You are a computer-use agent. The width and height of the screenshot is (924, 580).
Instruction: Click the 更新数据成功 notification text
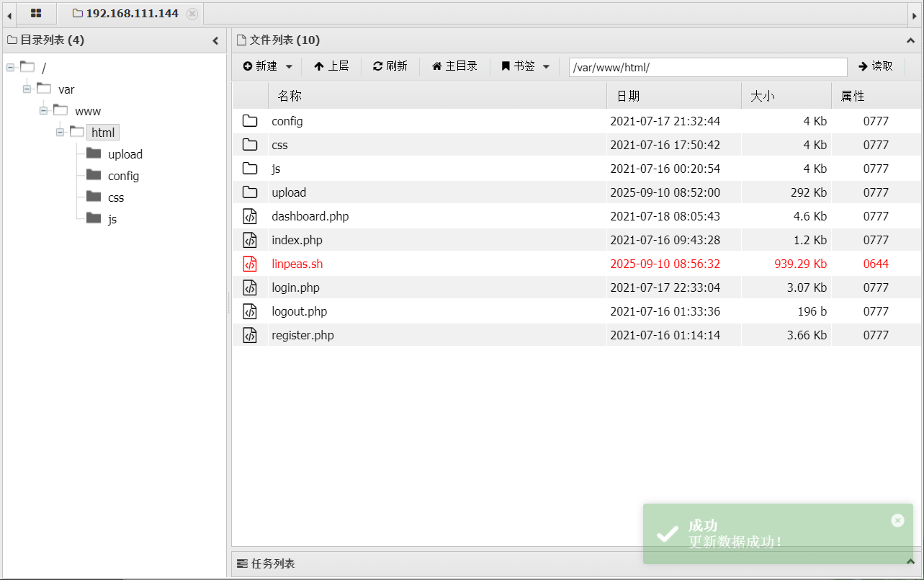(735, 542)
